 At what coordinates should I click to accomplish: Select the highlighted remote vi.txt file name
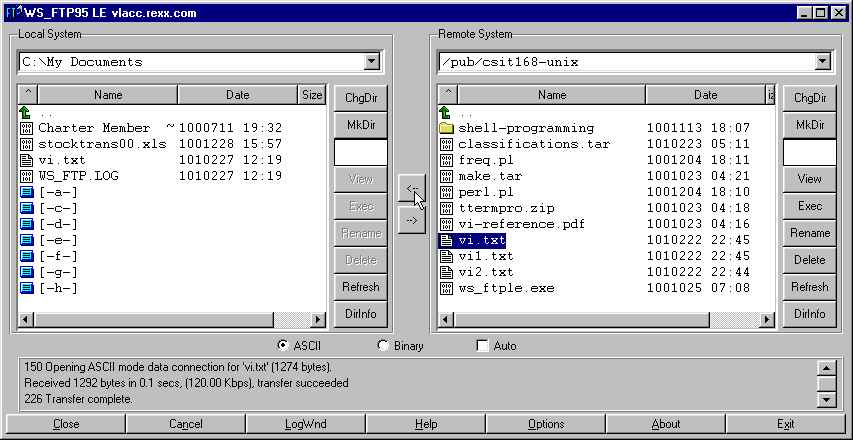tap(481, 240)
